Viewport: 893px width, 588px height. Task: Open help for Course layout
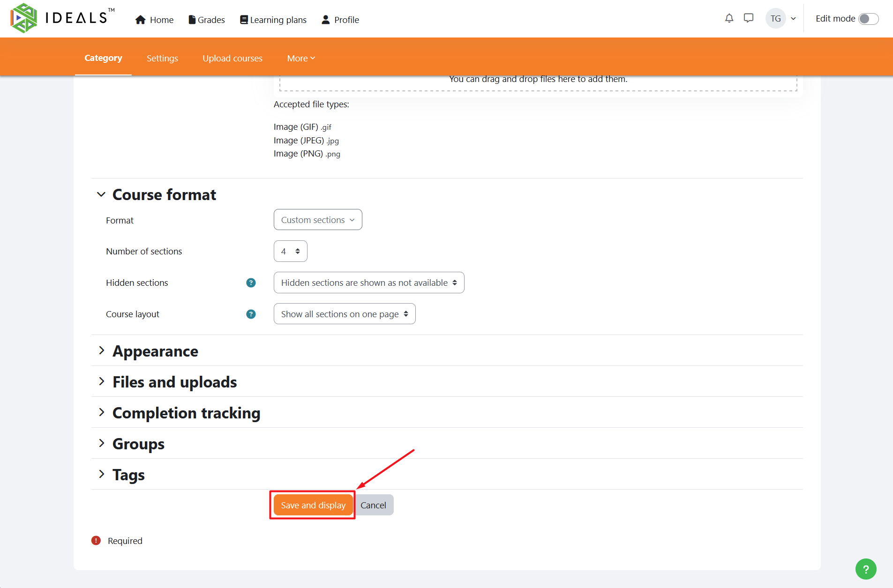251,314
